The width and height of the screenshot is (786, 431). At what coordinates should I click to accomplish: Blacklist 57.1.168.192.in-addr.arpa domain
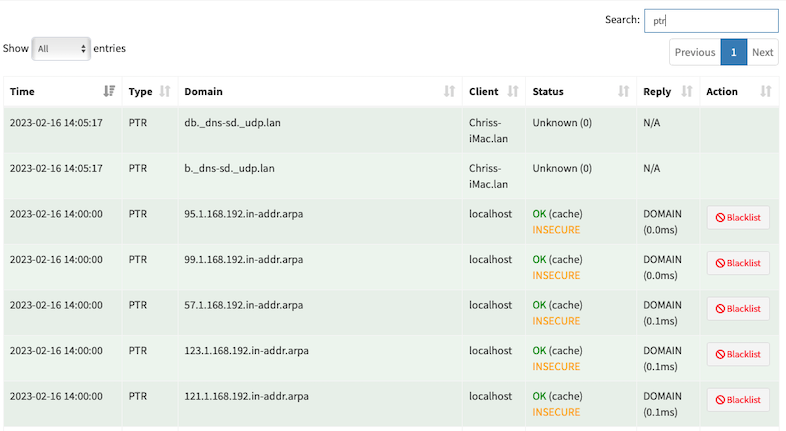(738, 309)
